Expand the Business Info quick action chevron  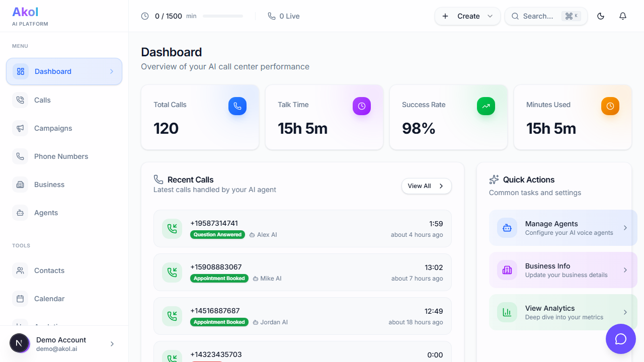click(625, 270)
